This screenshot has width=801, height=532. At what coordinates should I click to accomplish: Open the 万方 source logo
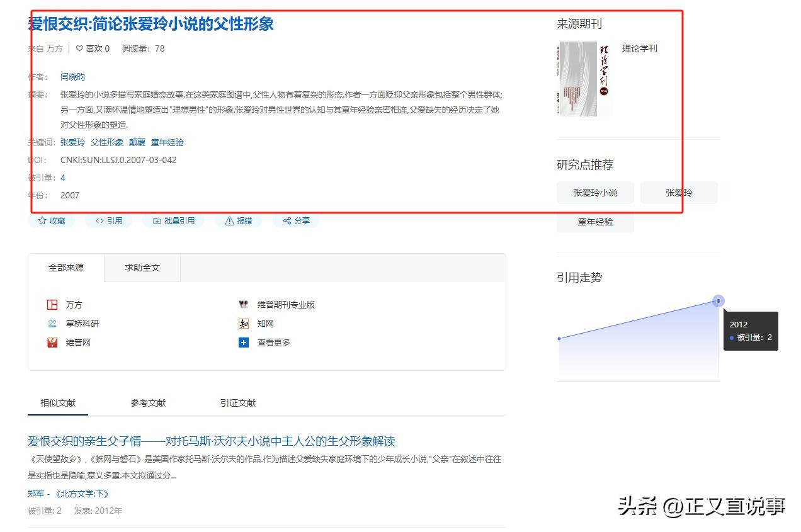point(52,305)
